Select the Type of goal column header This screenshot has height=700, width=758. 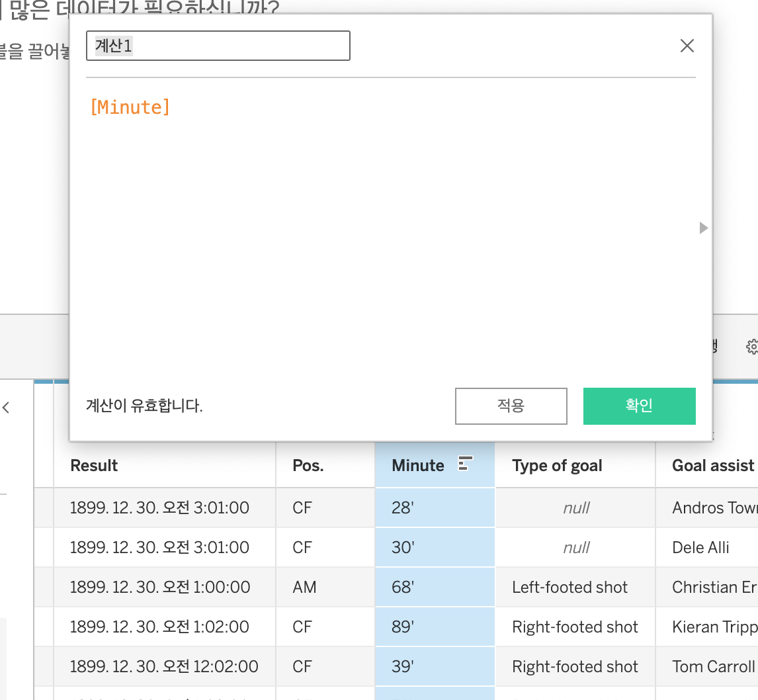coord(557,465)
